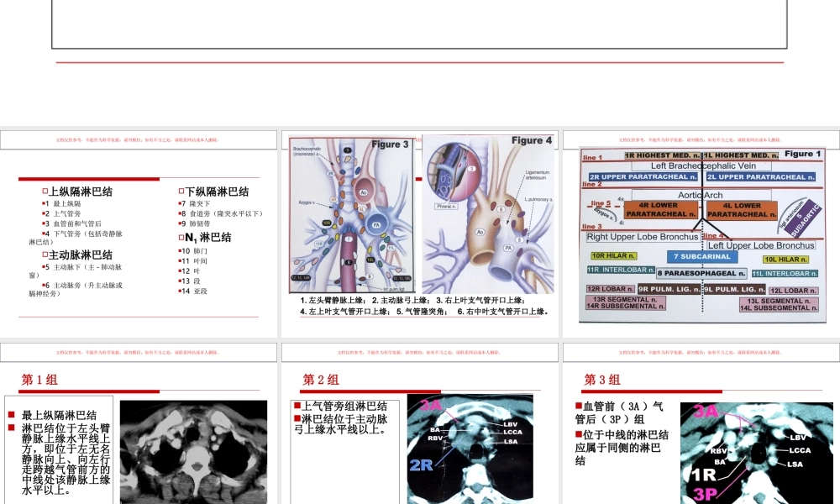The image size is (840, 504).
Task: Select the list item 11 叶间
Action: (x=193, y=261)
